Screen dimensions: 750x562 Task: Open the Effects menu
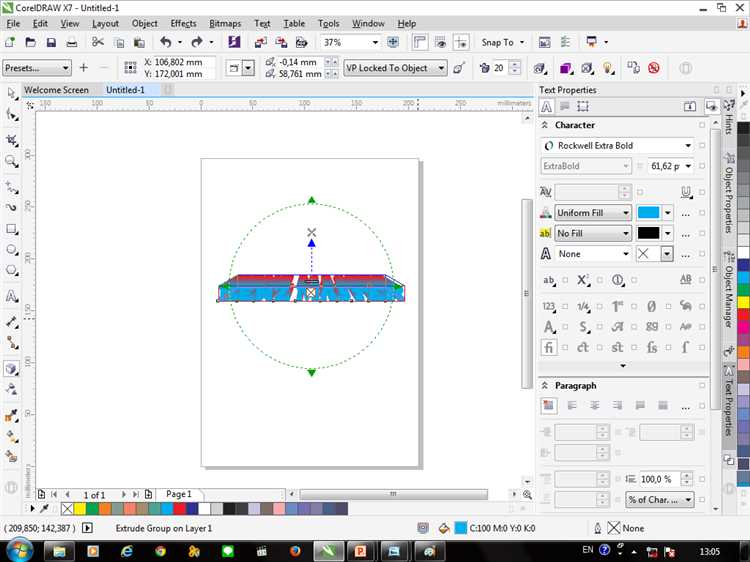(x=183, y=23)
